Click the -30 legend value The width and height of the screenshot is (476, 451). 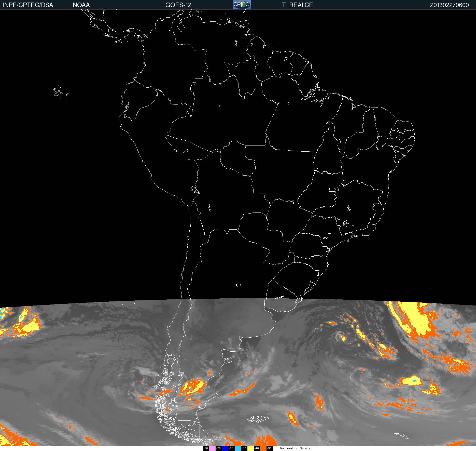269,448
